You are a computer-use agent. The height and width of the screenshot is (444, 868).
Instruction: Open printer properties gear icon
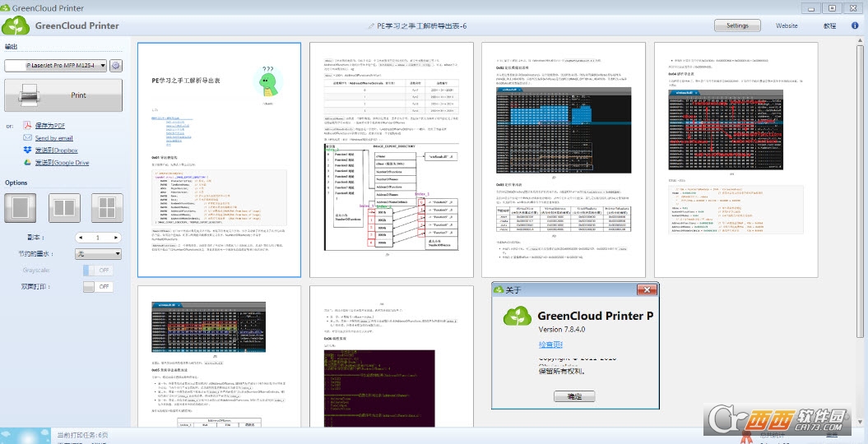tap(116, 66)
